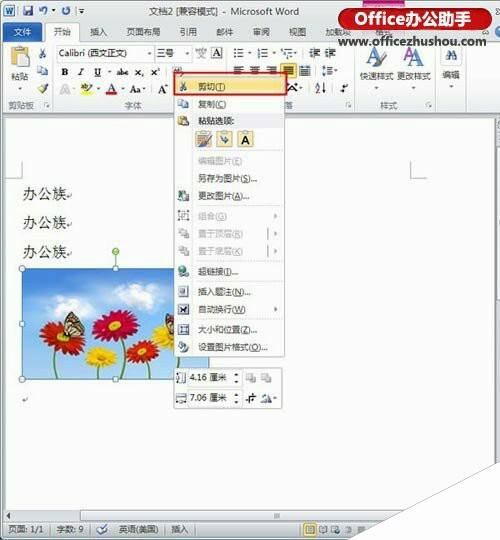The width and height of the screenshot is (500, 540).
Task: Switch to the Insert (插入) ribbon tab
Action: click(x=98, y=32)
